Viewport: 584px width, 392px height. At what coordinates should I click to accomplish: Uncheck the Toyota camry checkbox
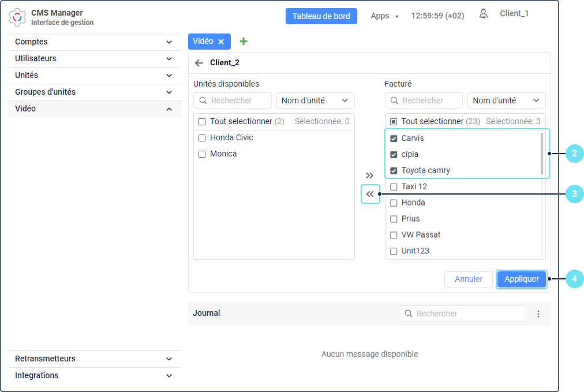coord(394,171)
